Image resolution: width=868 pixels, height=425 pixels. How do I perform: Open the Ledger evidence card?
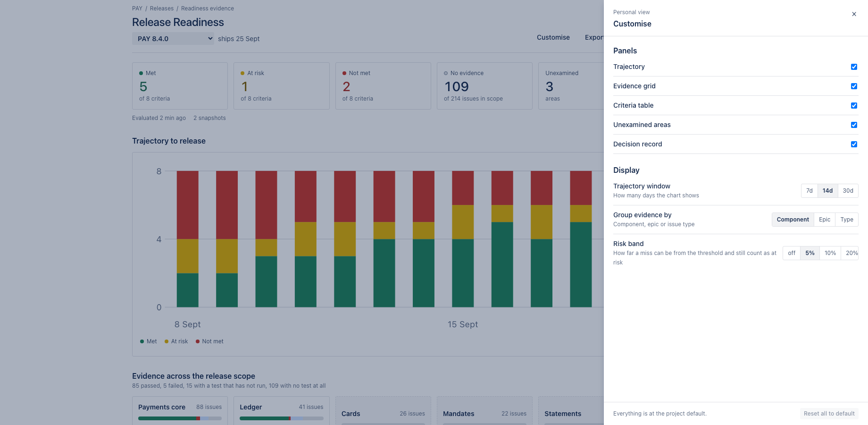[282, 411]
